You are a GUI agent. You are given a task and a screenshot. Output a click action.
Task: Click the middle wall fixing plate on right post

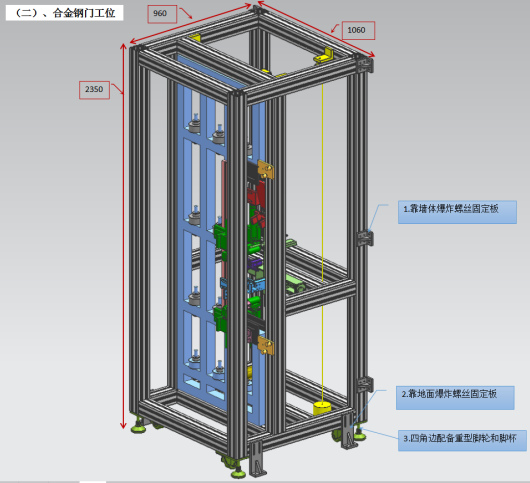pyautogui.click(x=365, y=238)
